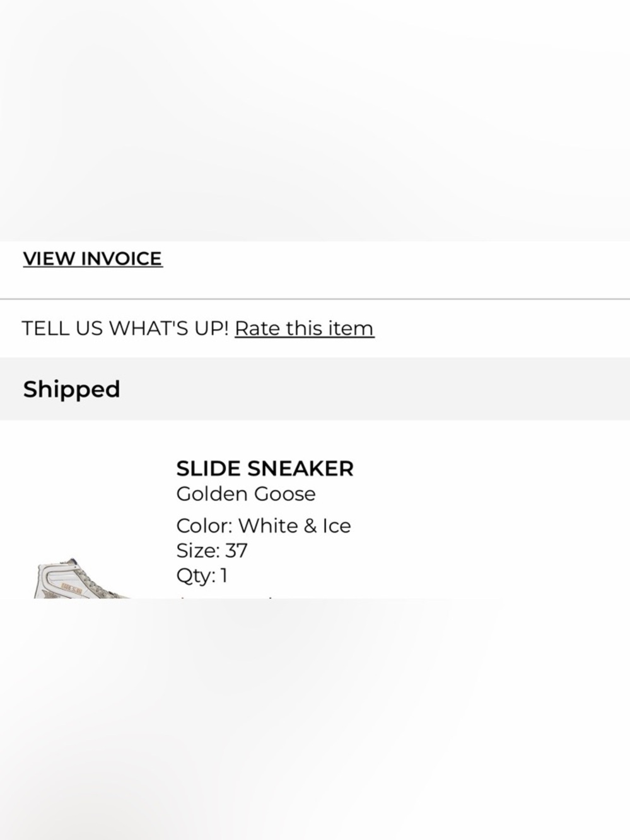The height and width of the screenshot is (840, 630).
Task: Click the quantity value of the item
Action: point(223,575)
